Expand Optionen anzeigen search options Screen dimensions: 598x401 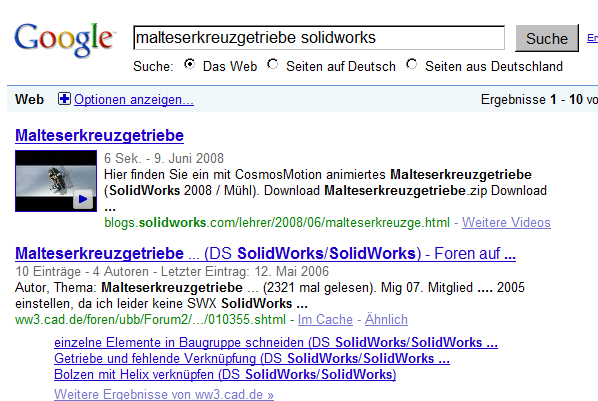(134, 100)
